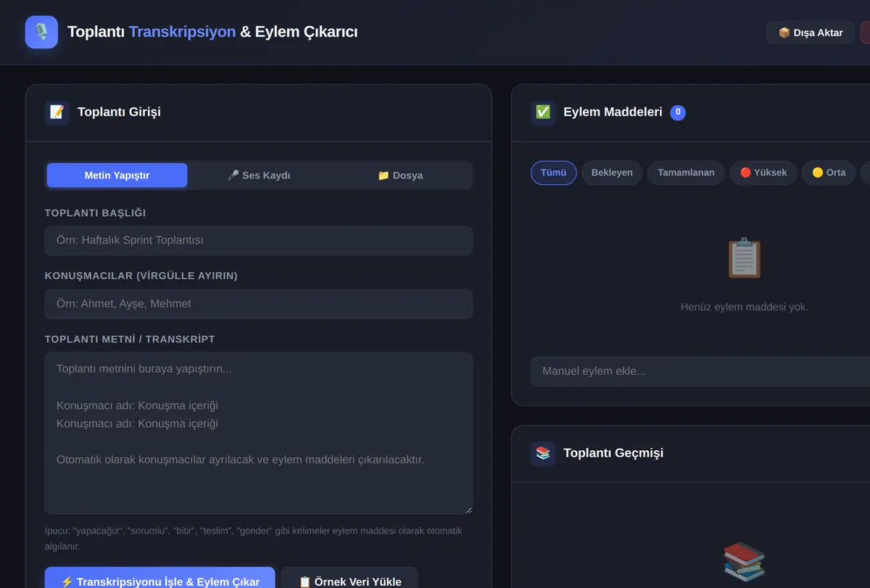This screenshot has width=870, height=588.
Task: Click the notepad icon beside Toplantı Girişi
Action: click(57, 112)
